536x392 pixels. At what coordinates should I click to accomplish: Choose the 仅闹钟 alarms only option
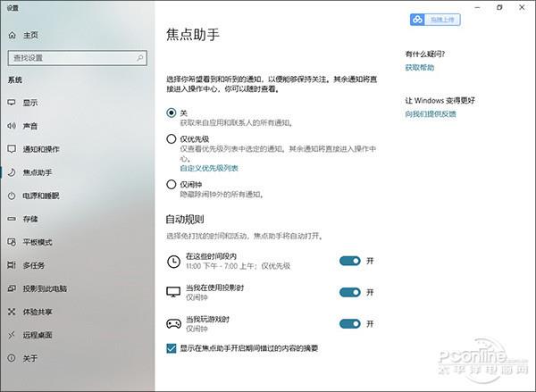(172, 184)
